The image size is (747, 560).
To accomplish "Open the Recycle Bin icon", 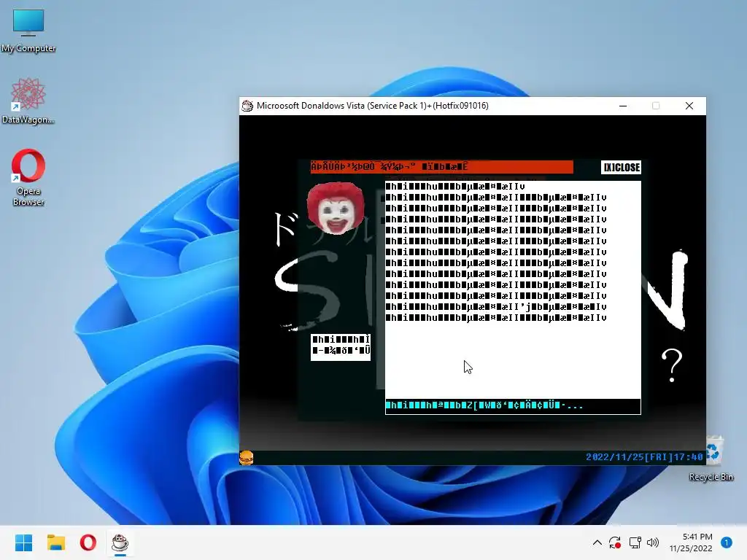I will point(711,459).
